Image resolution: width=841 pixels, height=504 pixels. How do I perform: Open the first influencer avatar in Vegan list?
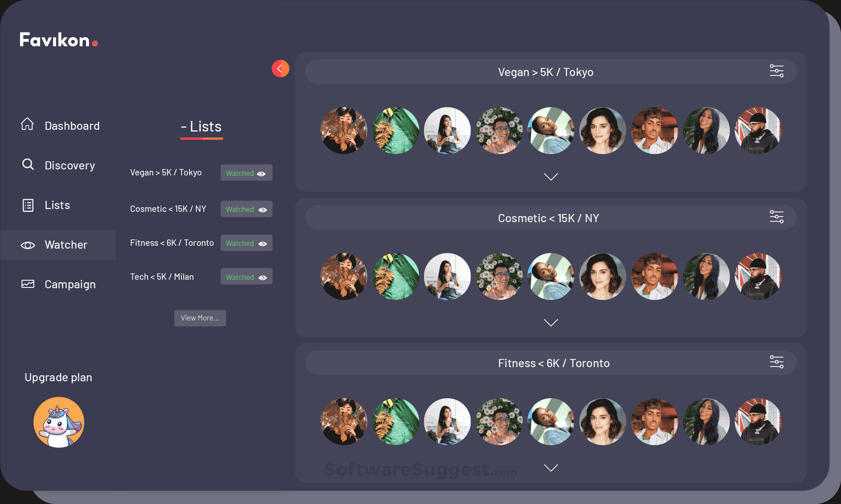click(x=343, y=131)
